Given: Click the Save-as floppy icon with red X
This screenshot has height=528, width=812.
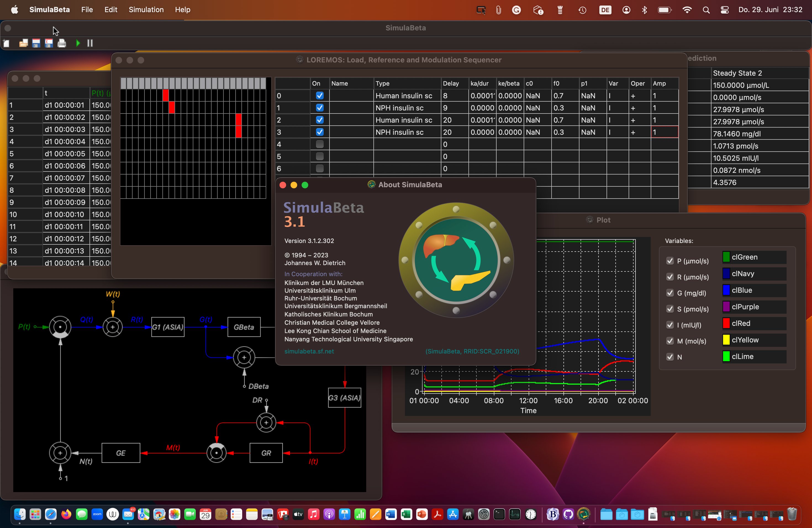Looking at the screenshot, I should point(49,43).
